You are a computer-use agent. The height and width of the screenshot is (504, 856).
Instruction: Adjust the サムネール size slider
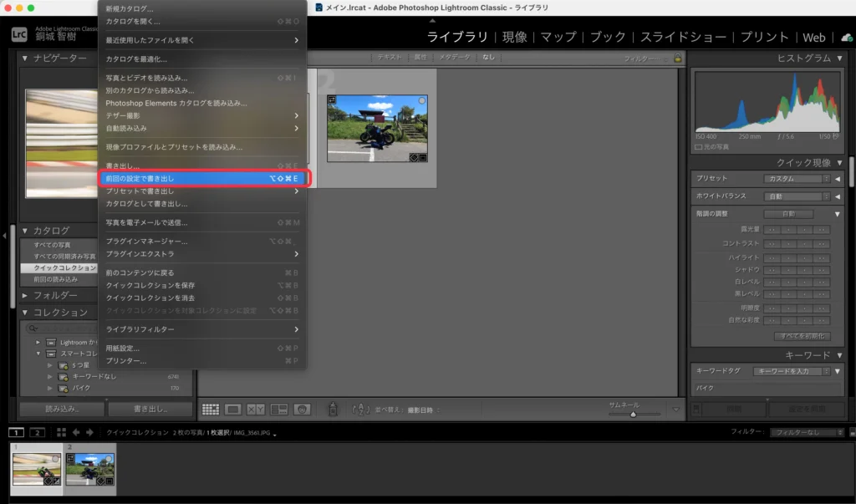click(633, 414)
